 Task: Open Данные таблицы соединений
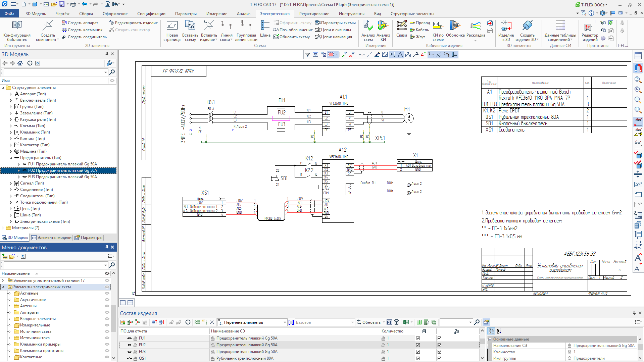[560, 30]
